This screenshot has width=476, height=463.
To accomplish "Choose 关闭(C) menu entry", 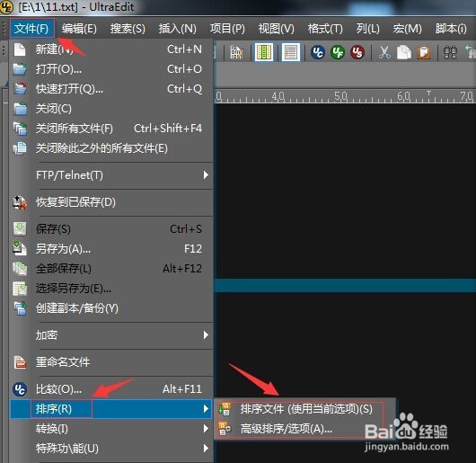I will coord(111,109).
